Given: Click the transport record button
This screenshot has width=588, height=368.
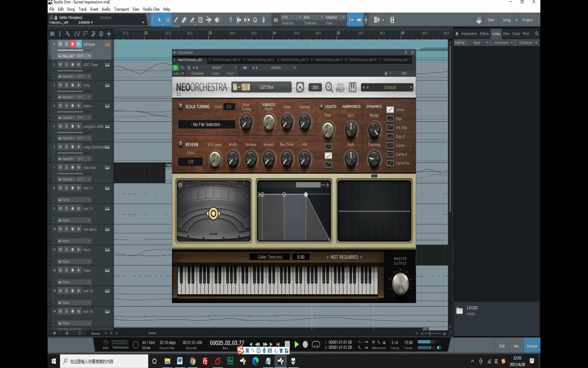Looking at the screenshot, I should [305, 344].
